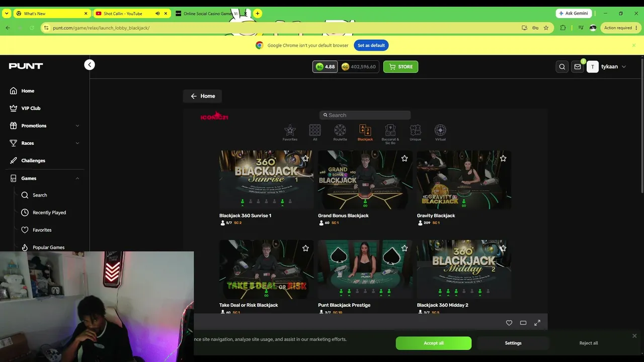Screen dimensions: 644x362
Task: Show All games category in lobby
Action: point(315,133)
